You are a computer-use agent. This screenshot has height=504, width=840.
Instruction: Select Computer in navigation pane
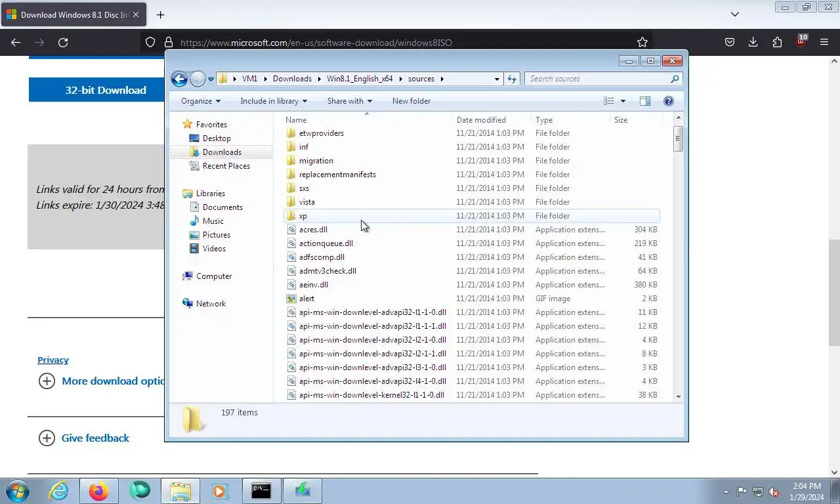point(214,276)
